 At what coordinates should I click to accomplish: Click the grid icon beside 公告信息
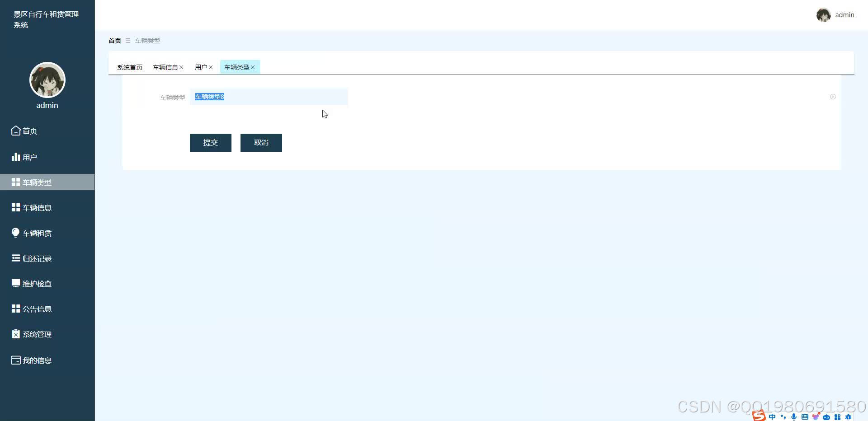(x=16, y=309)
